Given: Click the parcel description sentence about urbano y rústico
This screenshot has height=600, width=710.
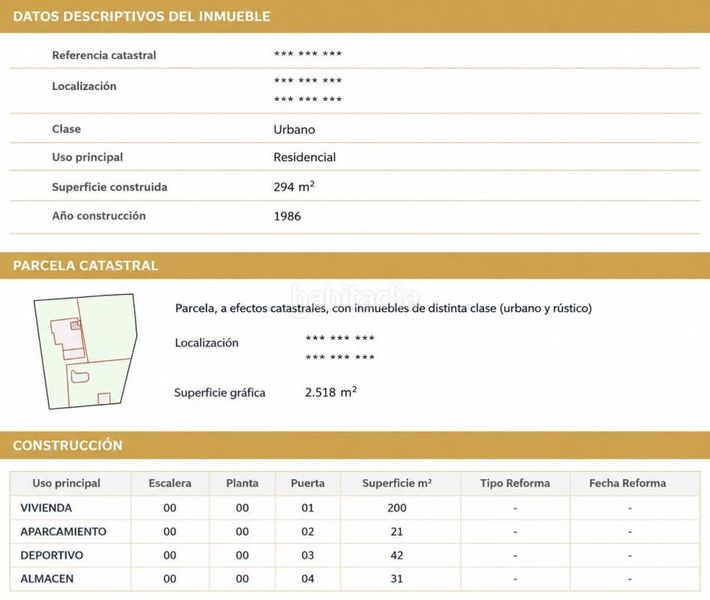Looking at the screenshot, I should tap(384, 308).
